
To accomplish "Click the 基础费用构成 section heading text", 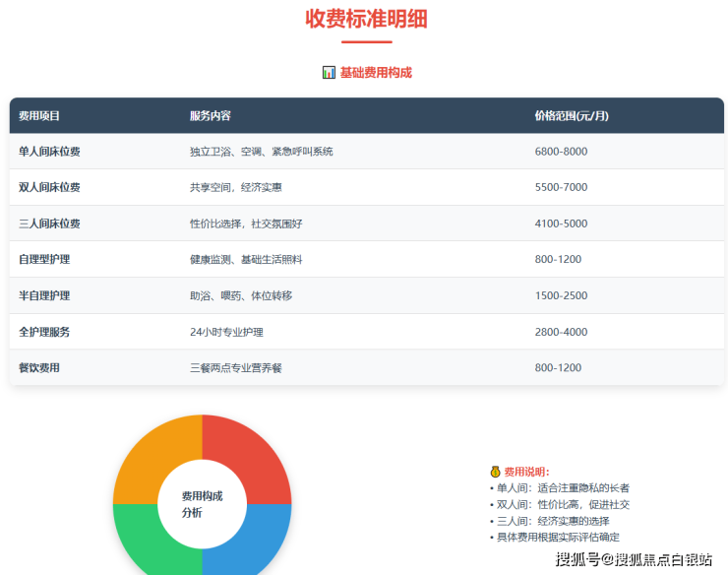I will click(x=376, y=73).
